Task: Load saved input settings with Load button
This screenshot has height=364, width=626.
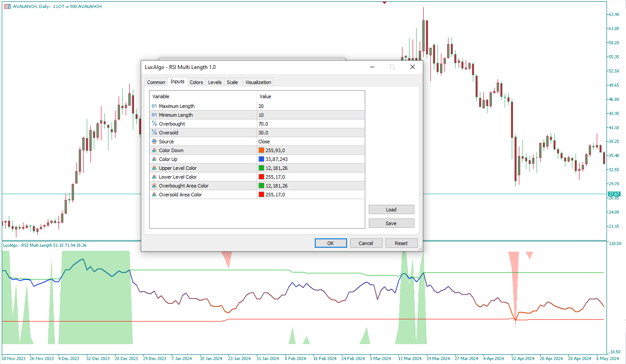Action: coord(391,210)
